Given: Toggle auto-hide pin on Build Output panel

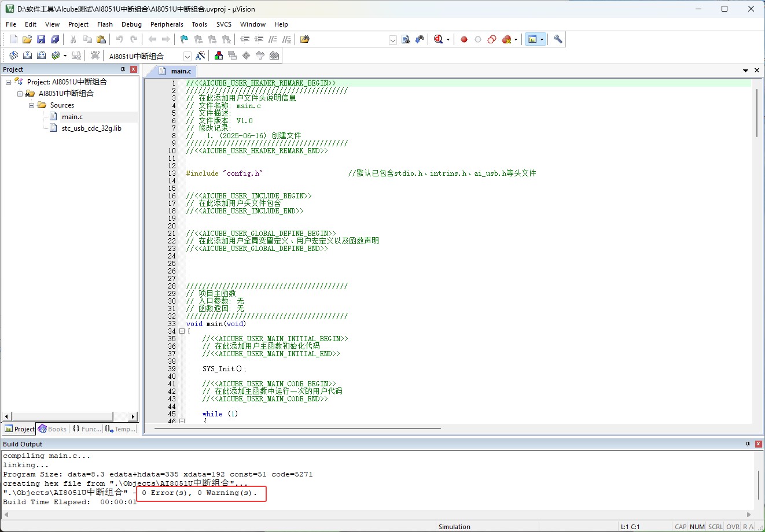Looking at the screenshot, I should 748,444.
